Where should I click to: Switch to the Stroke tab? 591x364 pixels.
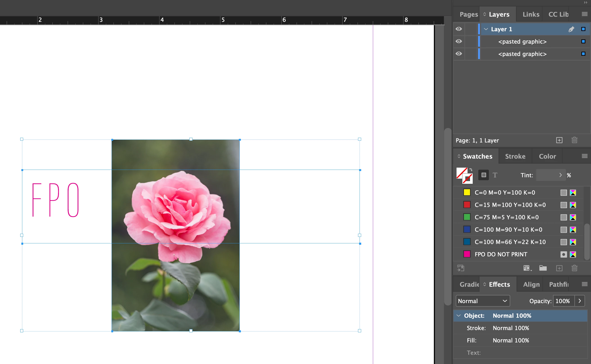tap(515, 156)
